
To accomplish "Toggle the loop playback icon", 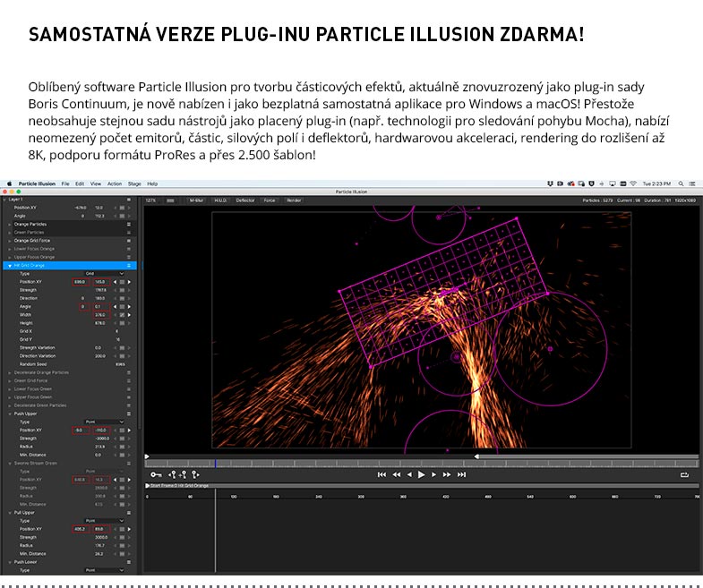I will pos(685,474).
